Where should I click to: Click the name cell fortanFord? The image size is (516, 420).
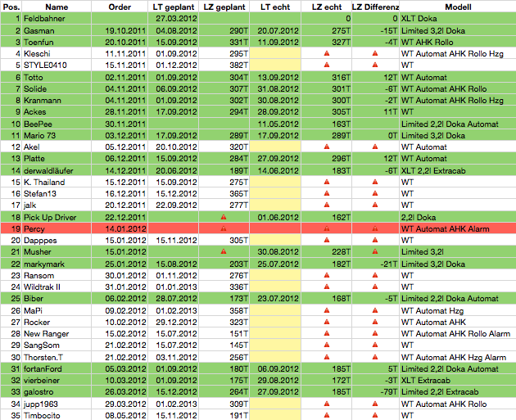57,368
